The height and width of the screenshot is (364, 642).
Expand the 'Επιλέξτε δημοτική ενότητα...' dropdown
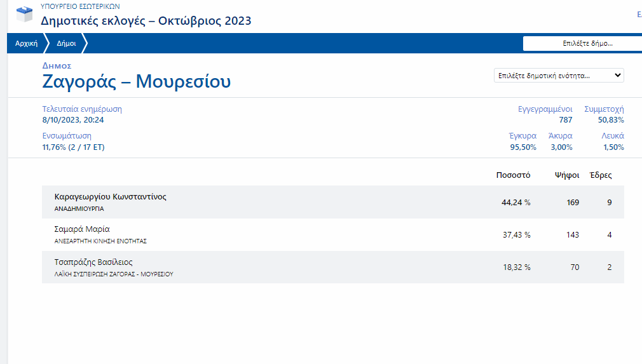pyautogui.click(x=559, y=76)
